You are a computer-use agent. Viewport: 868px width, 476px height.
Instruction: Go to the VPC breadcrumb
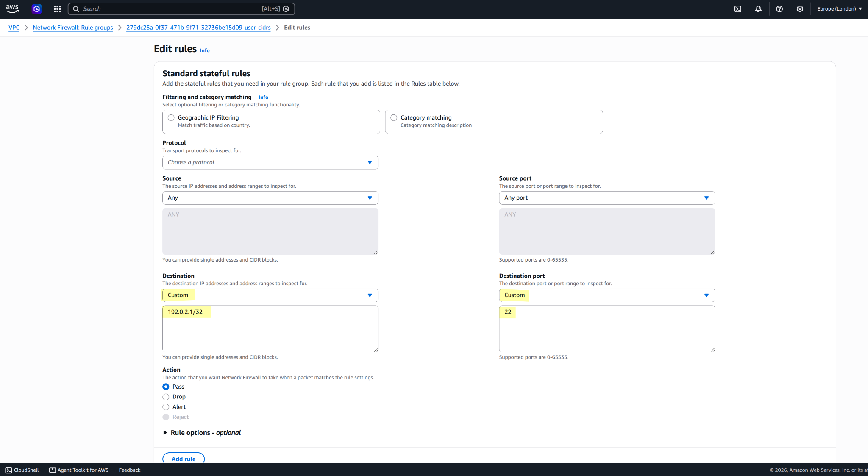coord(14,28)
